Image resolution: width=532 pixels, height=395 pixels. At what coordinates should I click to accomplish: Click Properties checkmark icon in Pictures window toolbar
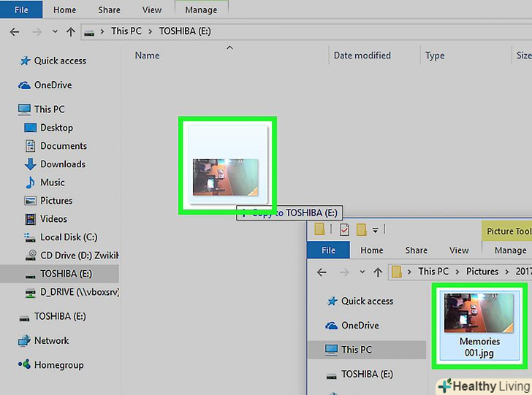tap(344, 230)
